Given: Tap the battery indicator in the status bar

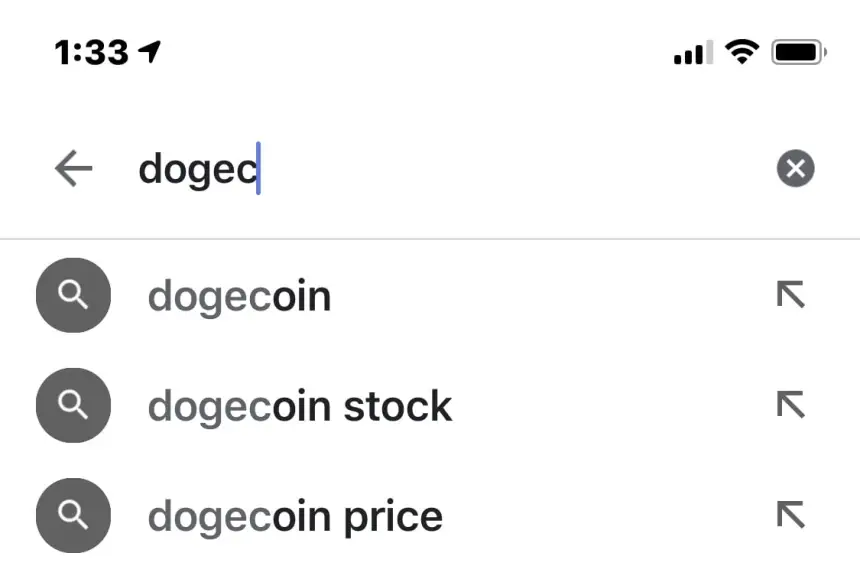Looking at the screenshot, I should pos(794,51).
